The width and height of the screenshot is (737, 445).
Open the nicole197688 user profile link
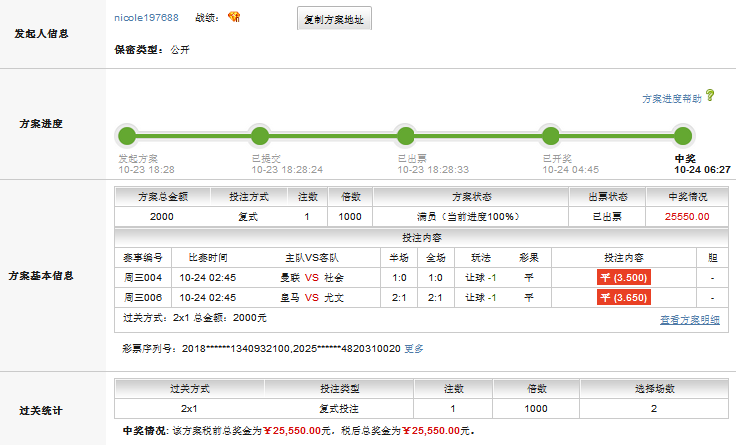click(146, 17)
